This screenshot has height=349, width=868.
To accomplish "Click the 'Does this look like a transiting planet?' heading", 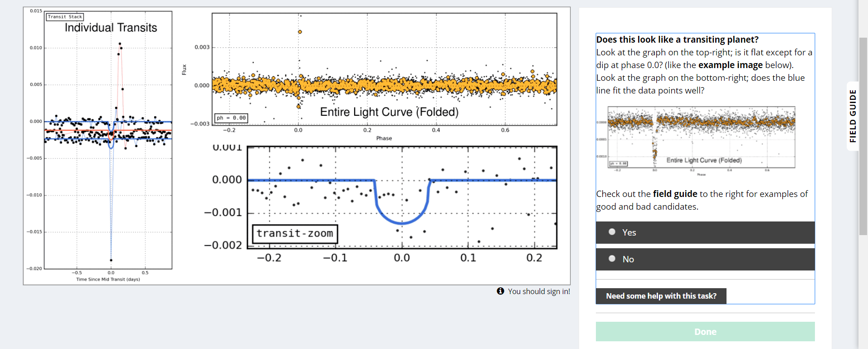I will click(677, 39).
